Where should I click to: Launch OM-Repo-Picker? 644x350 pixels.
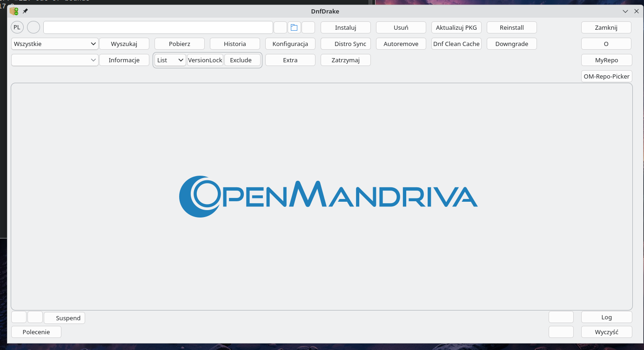pos(607,76)
